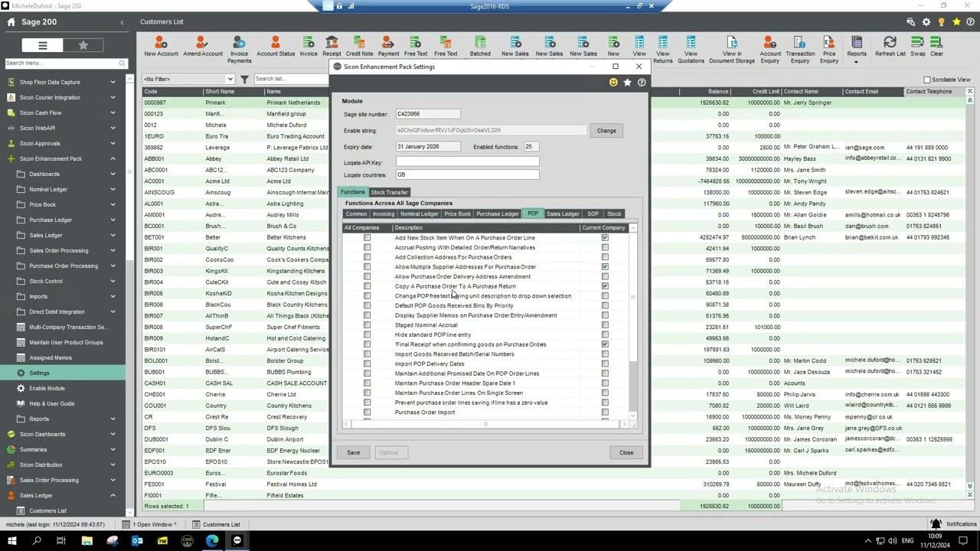This screenshot has width=980, height=551.
Task: Click the filter funnel icon in Customers List
Action: 244,79
